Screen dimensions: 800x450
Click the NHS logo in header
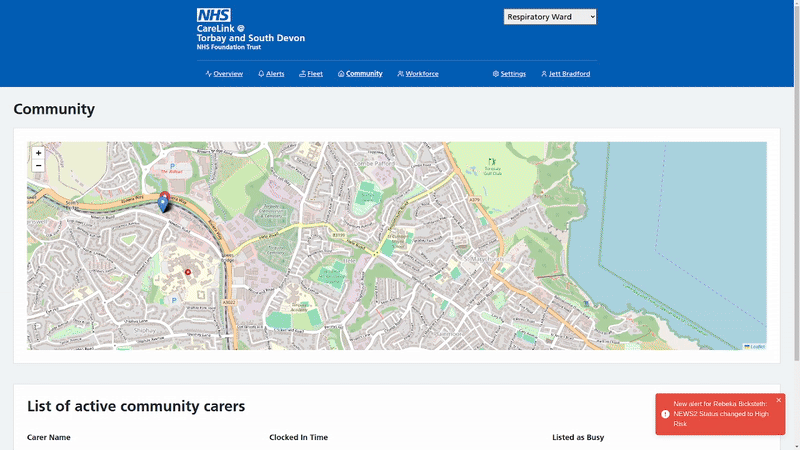click(x=214, y=15)
